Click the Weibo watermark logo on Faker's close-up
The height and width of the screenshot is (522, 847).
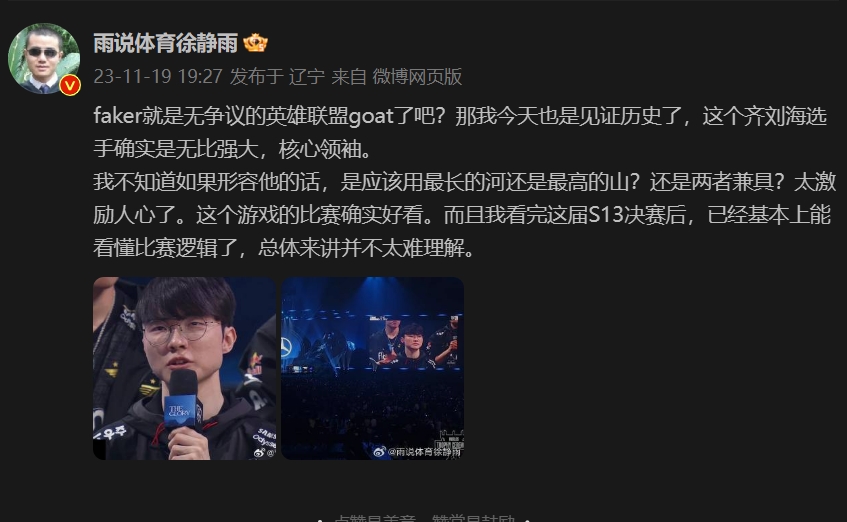coord(259,453)
